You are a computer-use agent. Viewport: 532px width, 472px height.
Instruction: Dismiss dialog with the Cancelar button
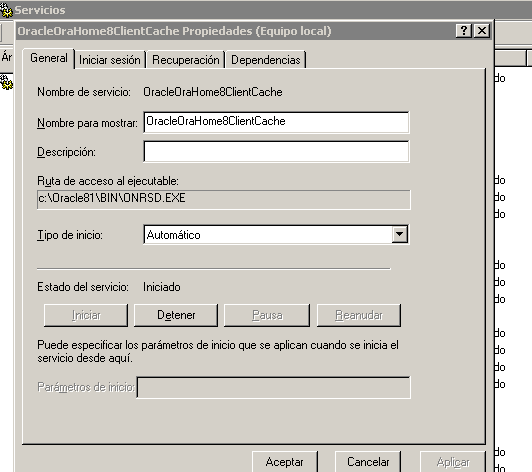pyautogui.click(x=368, y=461)
